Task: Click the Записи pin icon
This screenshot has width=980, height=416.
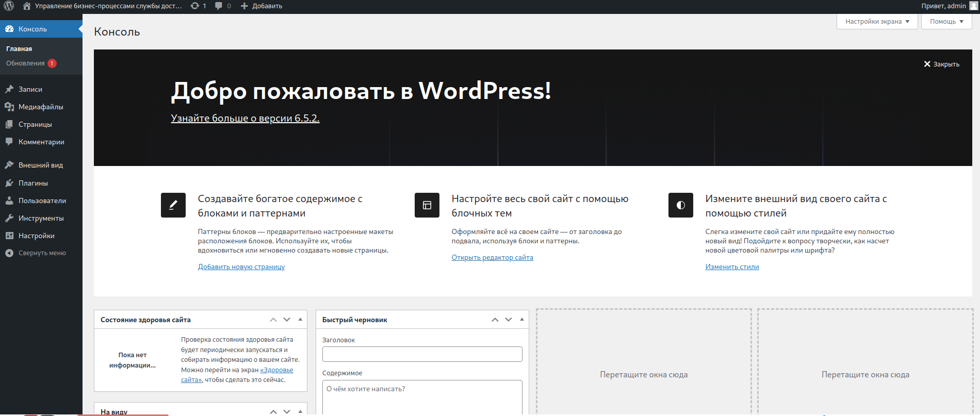Action: click(9, 89)
